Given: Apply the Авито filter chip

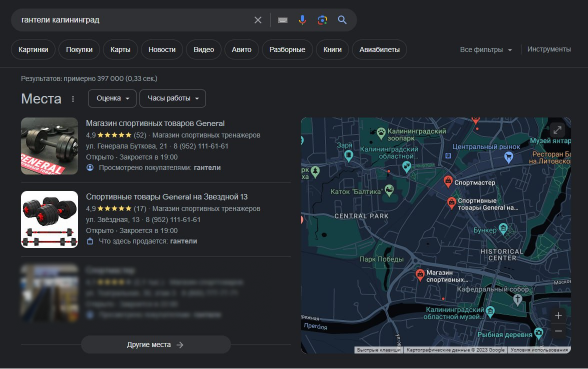Looking at the screenshot, I should [242, 50].
